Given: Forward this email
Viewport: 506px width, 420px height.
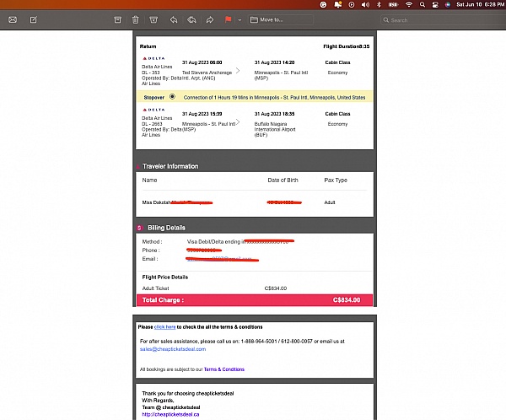Looking at the screenshot, I should 210,20.
